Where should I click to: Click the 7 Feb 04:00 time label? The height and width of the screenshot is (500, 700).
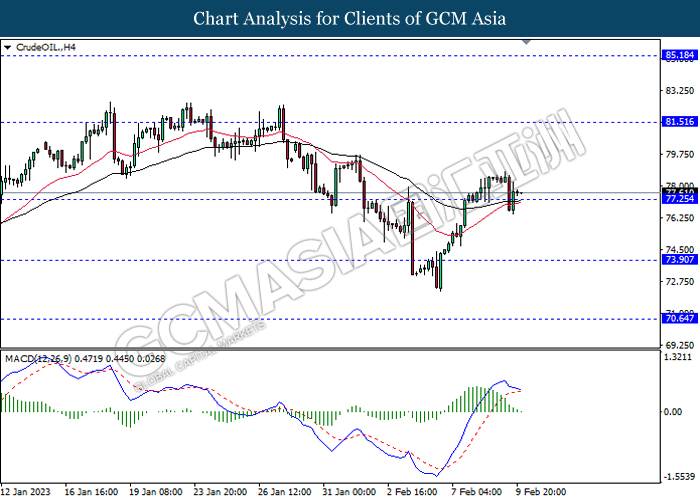click(x=476, y=492)
